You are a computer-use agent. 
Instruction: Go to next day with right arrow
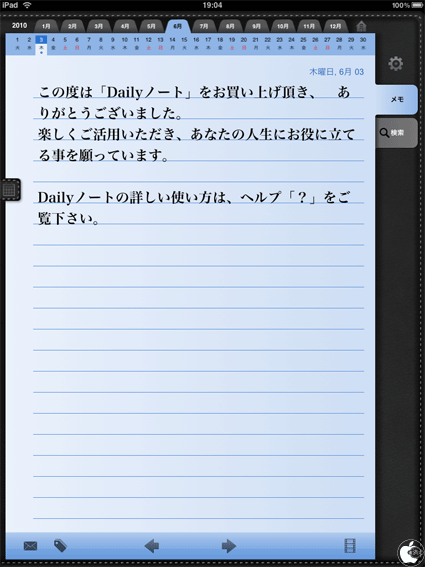point(229,546)
